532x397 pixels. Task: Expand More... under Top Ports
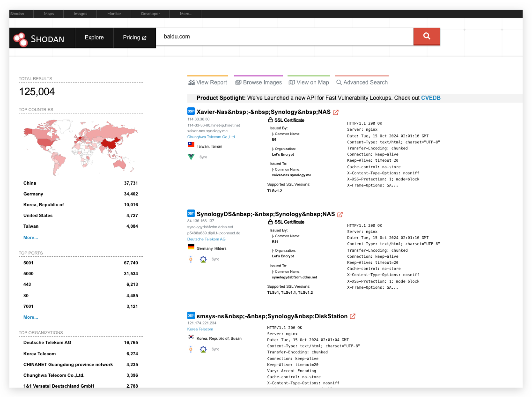pyautogui.click(x=30, y=317)
